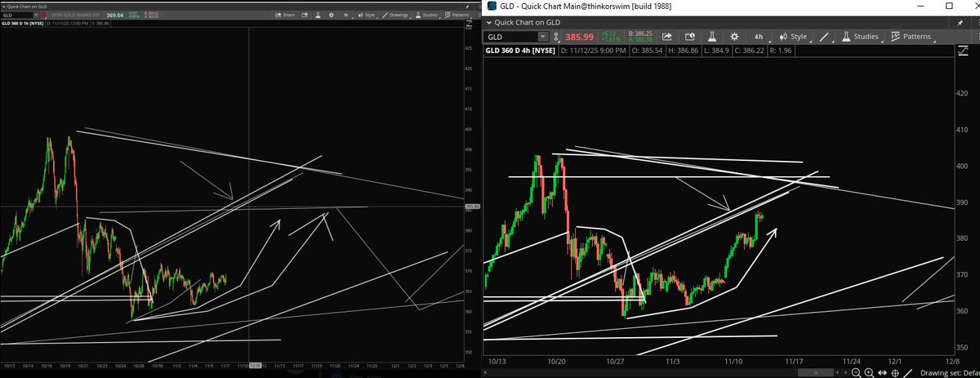The image size is (980, 378).
Task: Open the line drawing tool in right chart
Action: 824,37
